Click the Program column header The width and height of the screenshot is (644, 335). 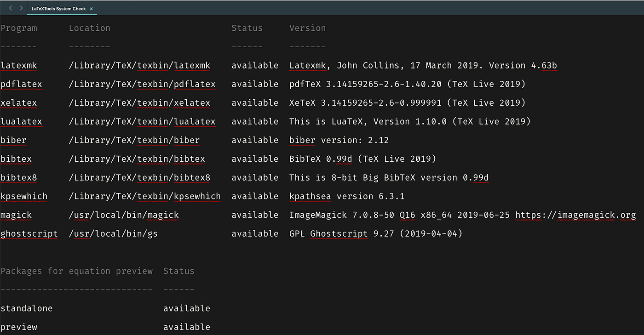point(19,28)
